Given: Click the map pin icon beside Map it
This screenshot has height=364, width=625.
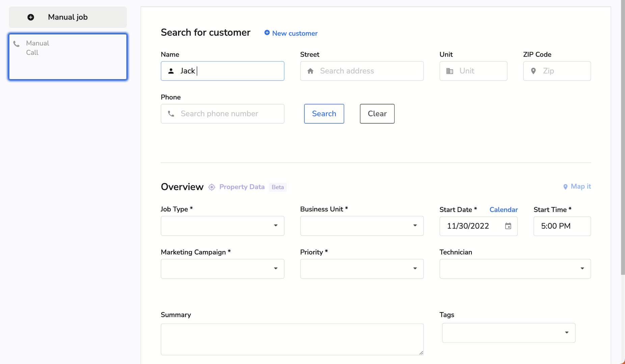Looking at the screenshot, I should coord(565,187).
